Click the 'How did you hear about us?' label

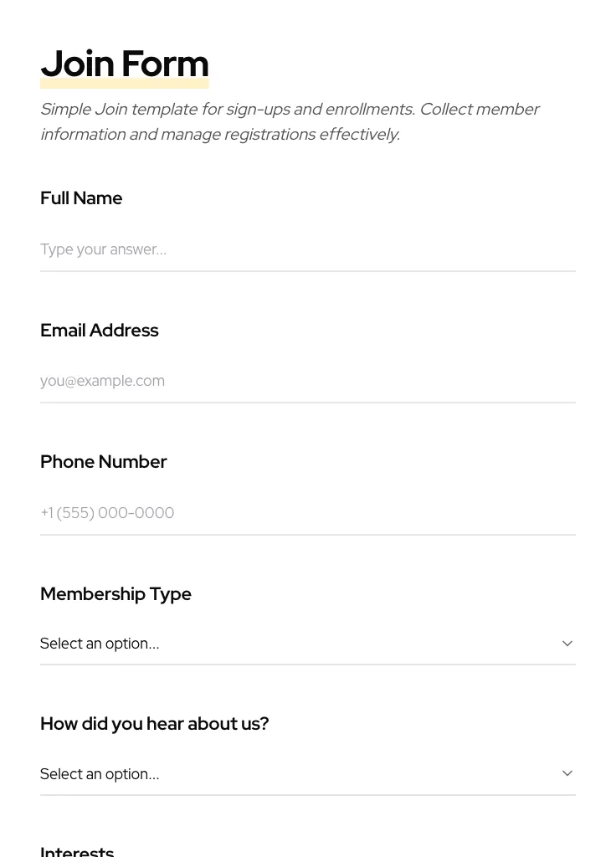154,724
